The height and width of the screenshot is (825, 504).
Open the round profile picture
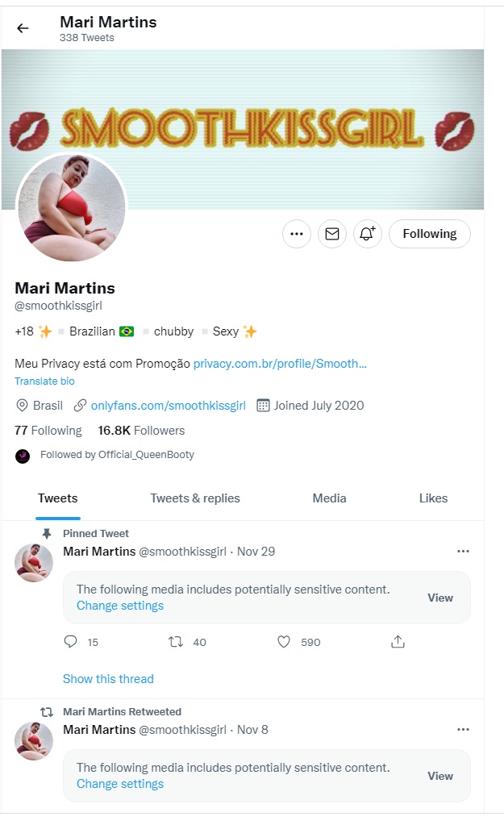coord(72,206)
